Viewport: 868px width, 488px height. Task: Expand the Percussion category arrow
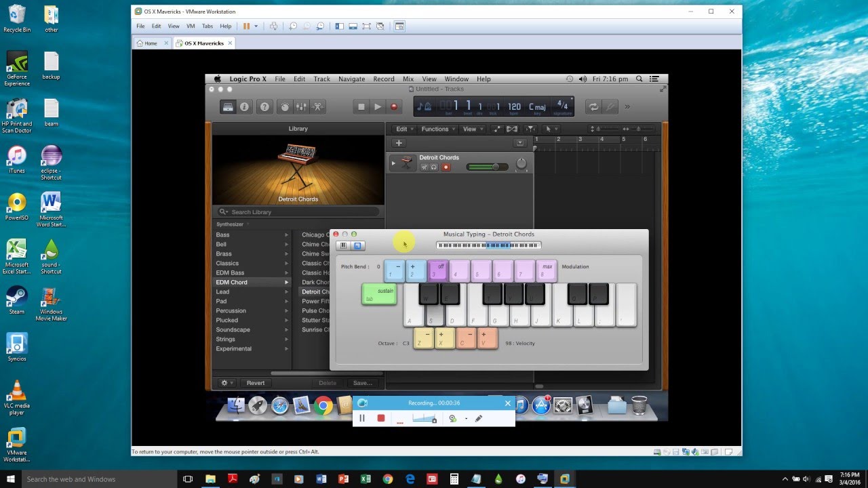click(287, 310)
